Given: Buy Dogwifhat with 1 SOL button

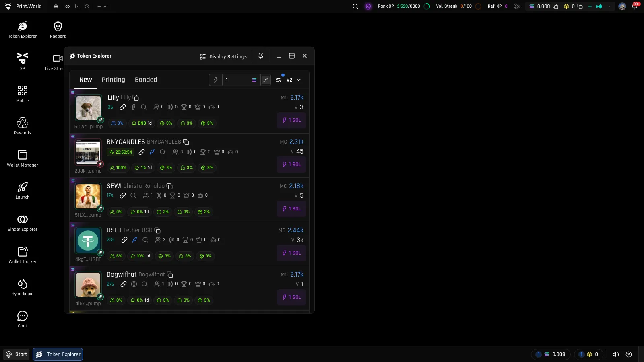Looking at the screenshot, I should [291, 297].
